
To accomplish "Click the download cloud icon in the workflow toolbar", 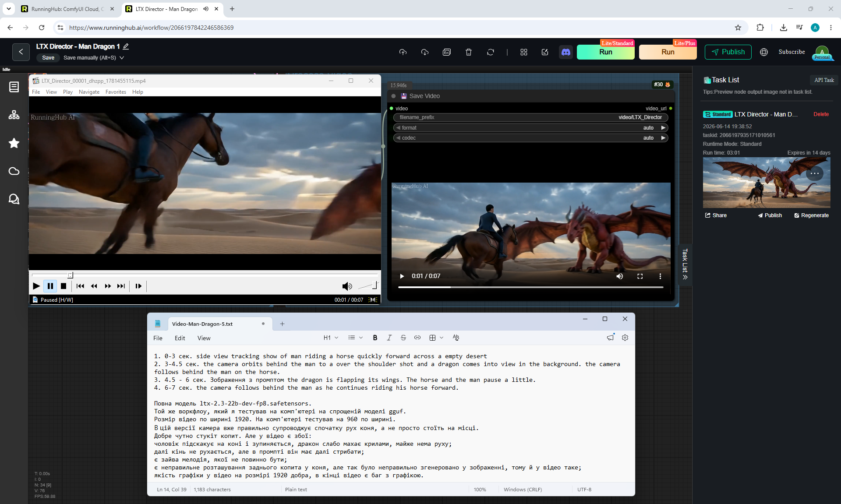I will [x=425, y=52].
